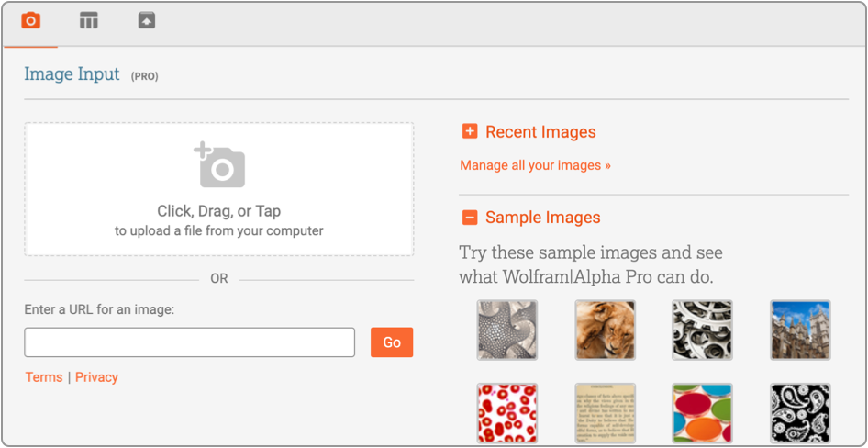Click the Go button
The height and width of the screenshot is (448, 868).
392,342
